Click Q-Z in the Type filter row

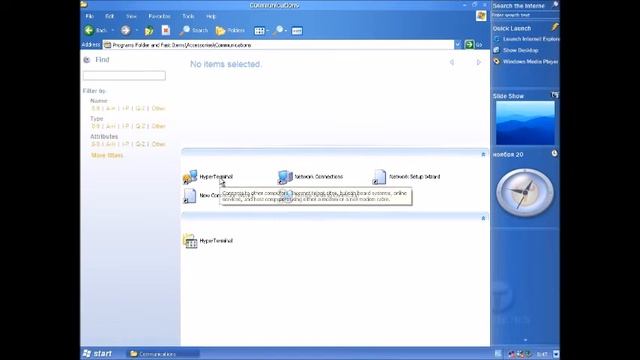pos(140,126)
